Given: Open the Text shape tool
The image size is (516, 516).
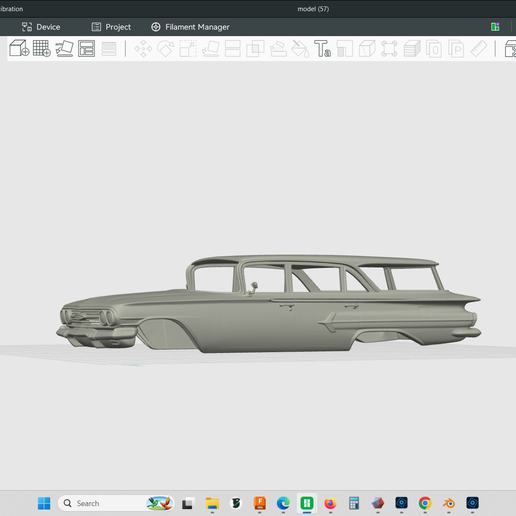Looking at the screenshot, I should 322,49.
